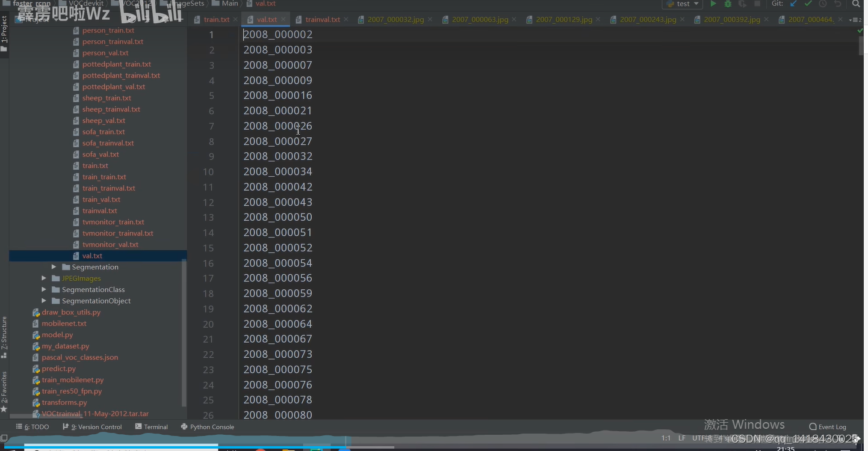Click line number 18 in the gutter
Viewport: 868px width, 451px height.
(x=208, y=293)
